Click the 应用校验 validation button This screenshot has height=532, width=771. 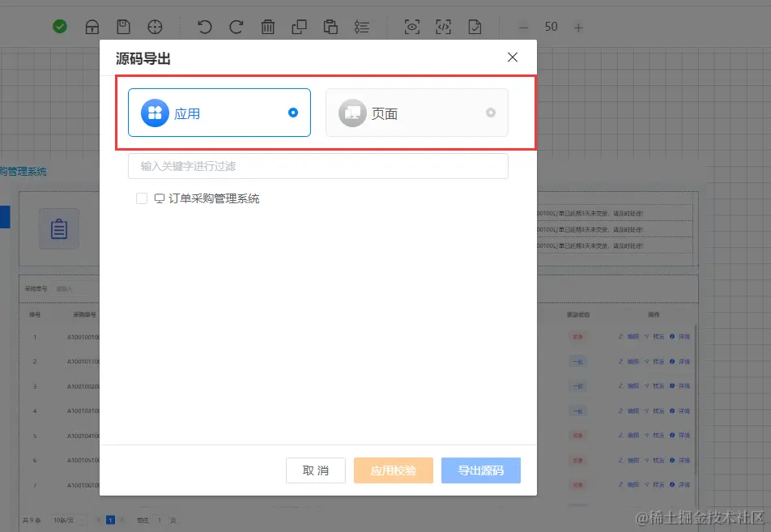[x=393, y=470]
